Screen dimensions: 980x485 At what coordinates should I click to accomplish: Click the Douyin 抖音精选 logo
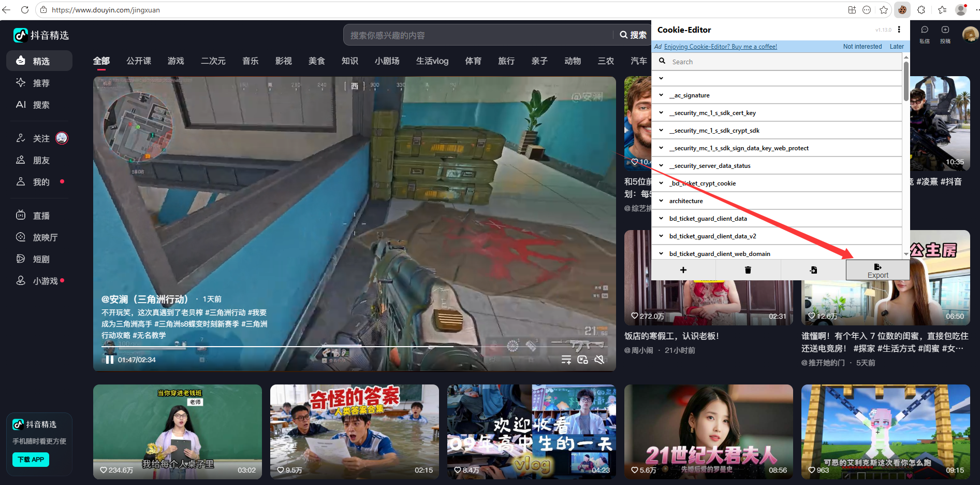tap(41, 35)
